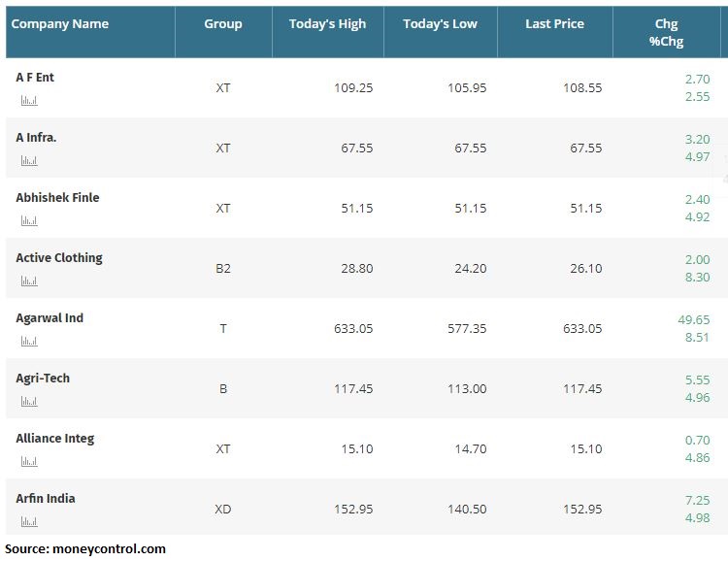Click the chart icon under A F Ent
Screen dimensions: 728x561
point(28,100)
